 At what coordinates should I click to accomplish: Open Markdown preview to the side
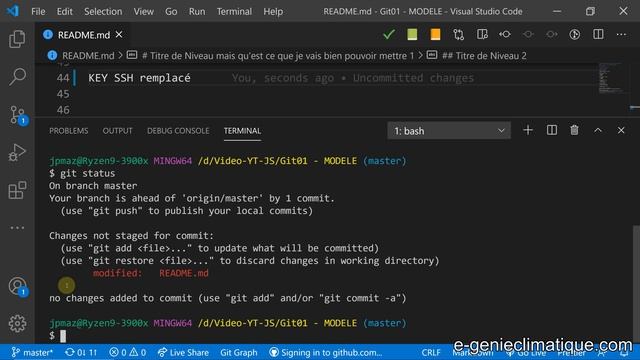point(482,34)
